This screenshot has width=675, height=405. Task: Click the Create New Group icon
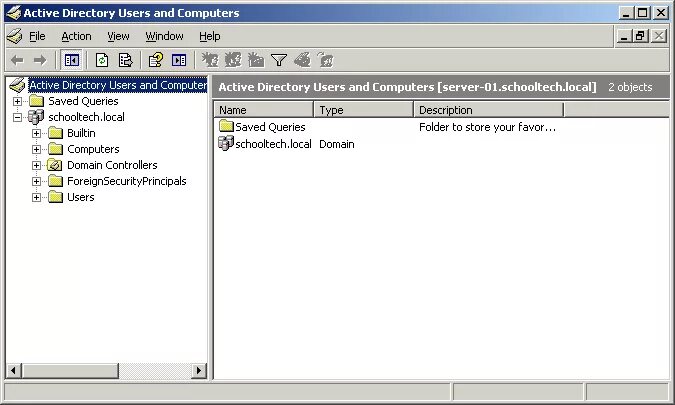pyautogui.click(x=233, y=60)
